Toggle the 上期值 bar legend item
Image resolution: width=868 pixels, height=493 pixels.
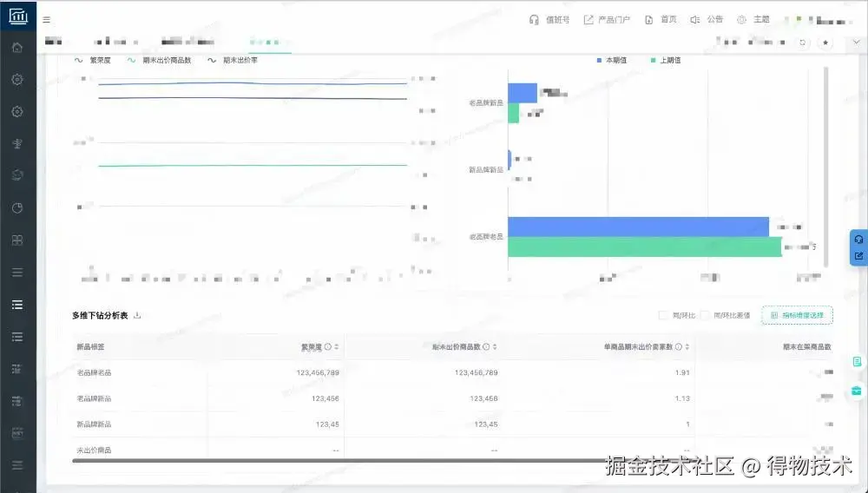[666, 60]
